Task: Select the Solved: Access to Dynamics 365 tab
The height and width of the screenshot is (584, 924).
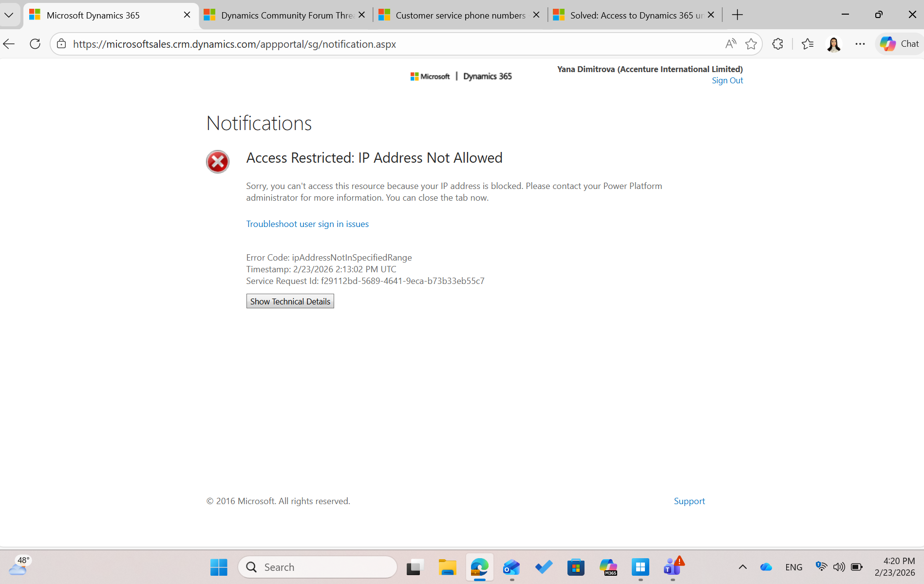Action: [635, 15]
